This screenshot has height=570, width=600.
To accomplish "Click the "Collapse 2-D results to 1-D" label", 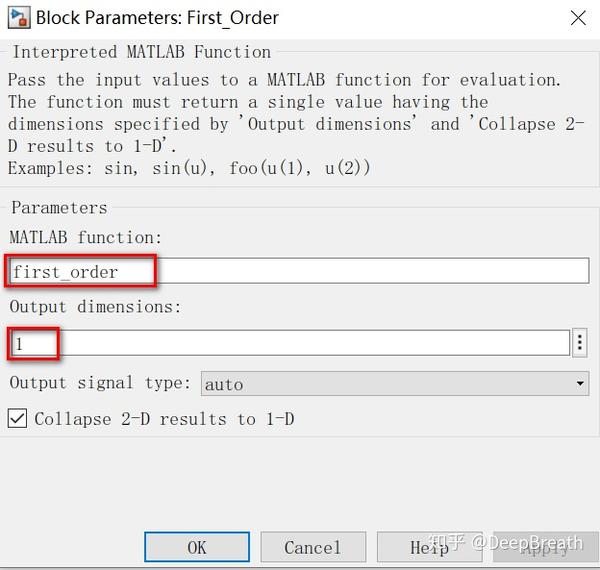I will pos(164,419).
